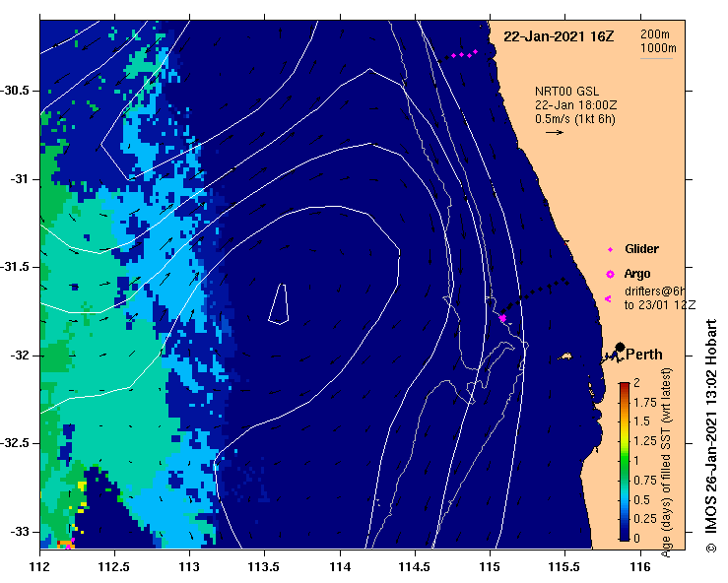
Task: Click the 1000m depth contour label
Action: point(658,48)
